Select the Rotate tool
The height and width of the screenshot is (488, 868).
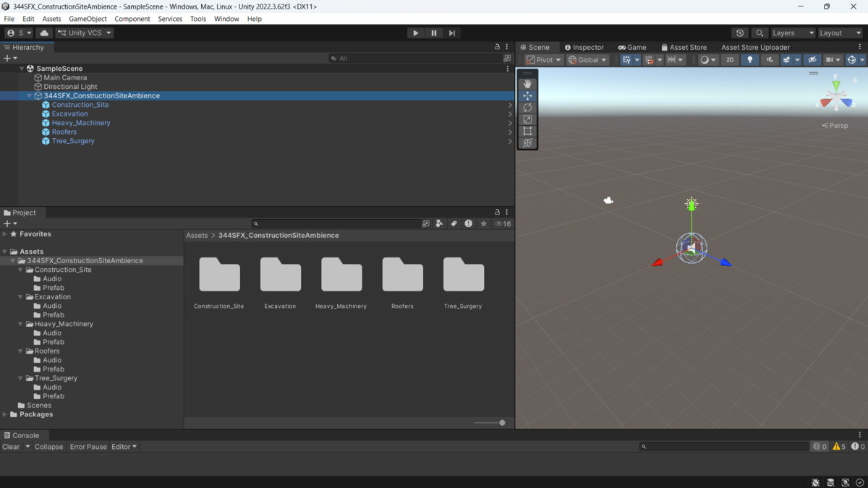[x=527, y=107]
